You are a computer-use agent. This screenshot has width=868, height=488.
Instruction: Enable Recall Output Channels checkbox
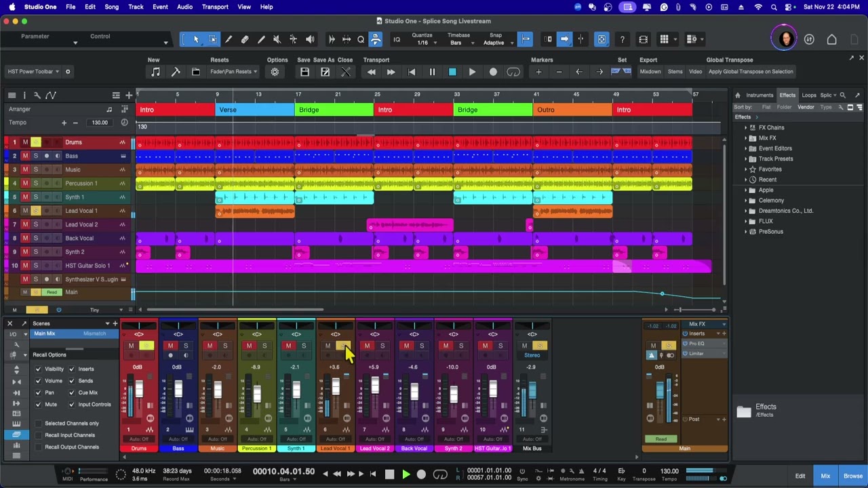click(38, 447)
